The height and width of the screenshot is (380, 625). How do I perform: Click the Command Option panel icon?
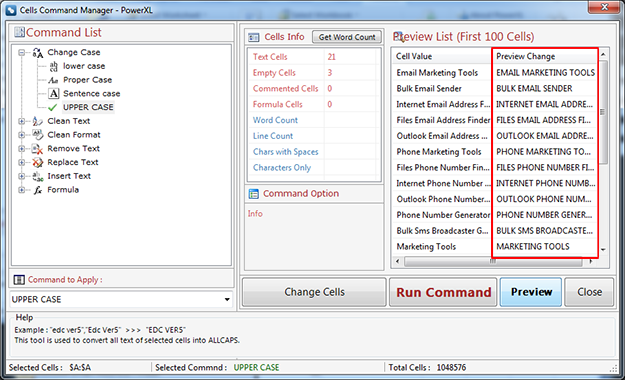click(254, 194)
